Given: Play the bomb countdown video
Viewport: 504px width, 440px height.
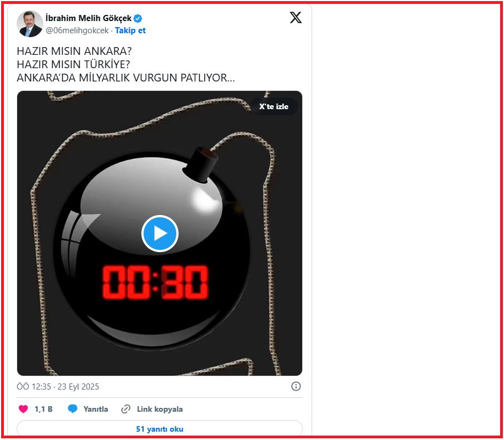Looking at the screenshot, I should (160, 233).
